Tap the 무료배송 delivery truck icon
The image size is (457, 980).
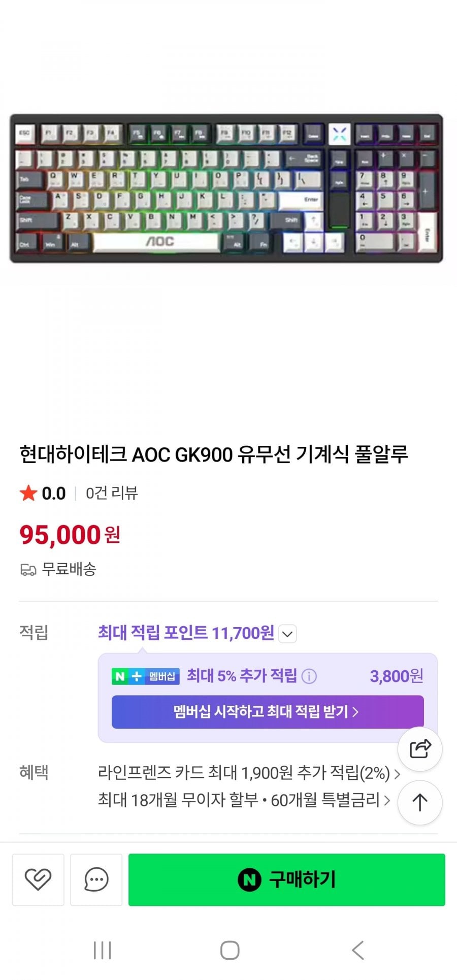click(28, 570)
